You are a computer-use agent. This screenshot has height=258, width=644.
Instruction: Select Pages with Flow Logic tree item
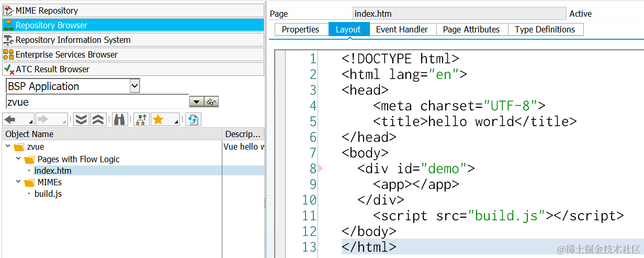tap(78, 159)
